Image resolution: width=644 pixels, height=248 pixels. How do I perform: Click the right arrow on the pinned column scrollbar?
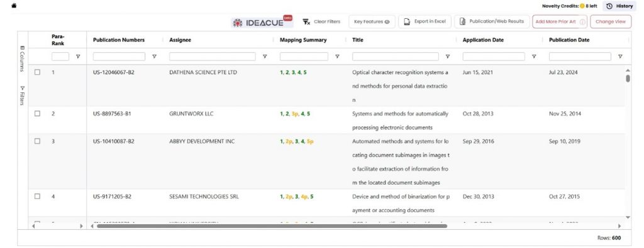(81, 226)
